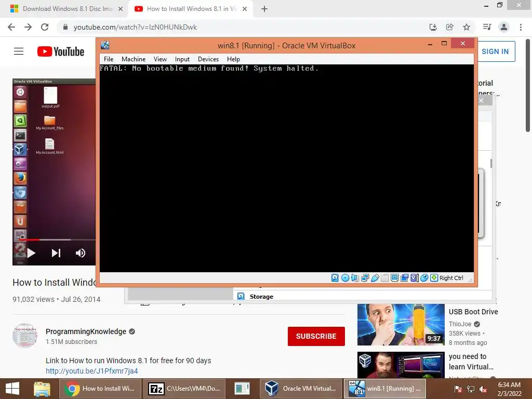This screenshot has height=399, width=532.
Task: Open the Input menu in VirtualBox
Action: tap(182, 59)
